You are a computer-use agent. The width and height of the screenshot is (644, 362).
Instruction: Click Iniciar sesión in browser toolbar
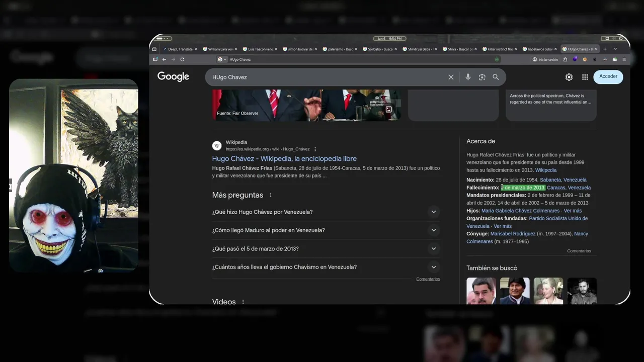point(545,59)
